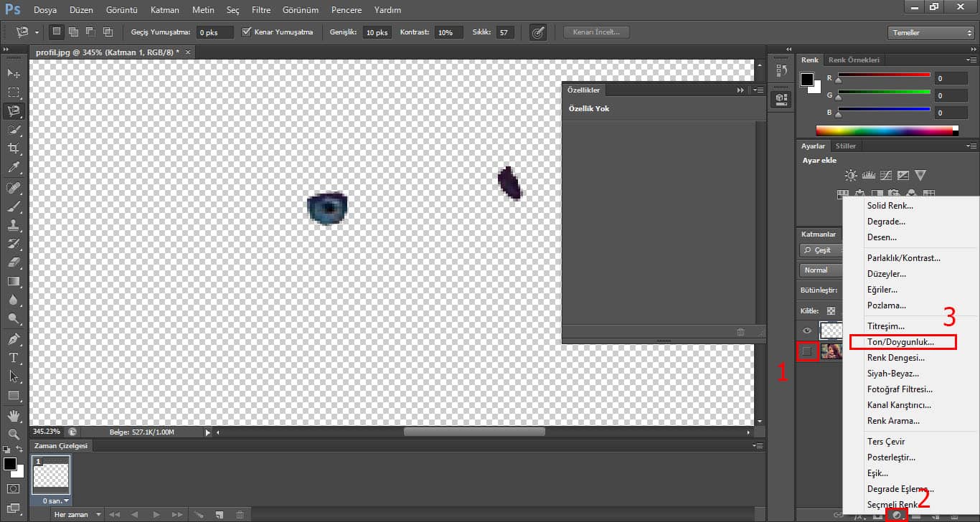This screenshot has width=980, height=522.
Task: Select the Eyedropper tool
Action: (x=14, y=168)
